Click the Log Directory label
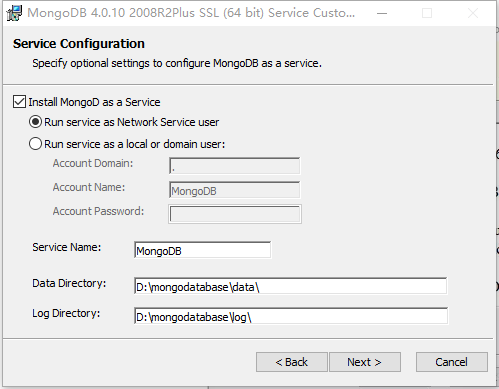 click(66, 313)
